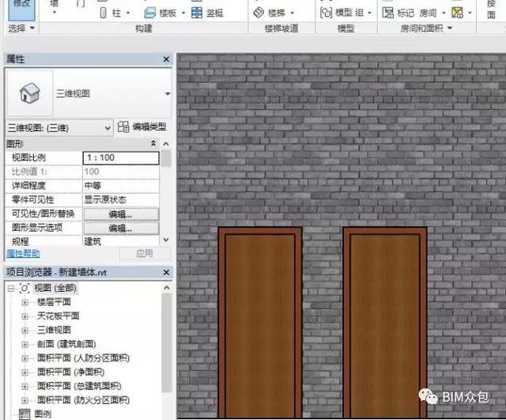Click the 视图比例 1:100 field
This screenshot has width=506, height=420.
(x=120, y=157)
